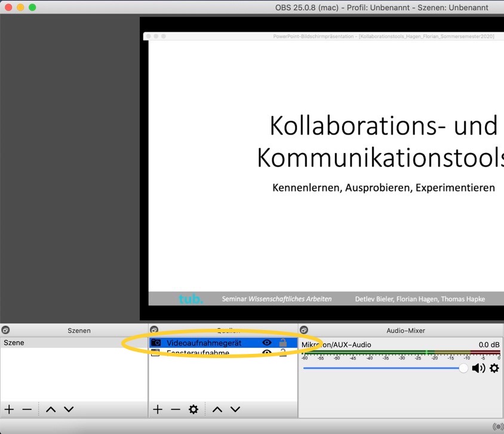Open the Mikrofon/AUX-Audio settings gear

(x=494, y=368)
